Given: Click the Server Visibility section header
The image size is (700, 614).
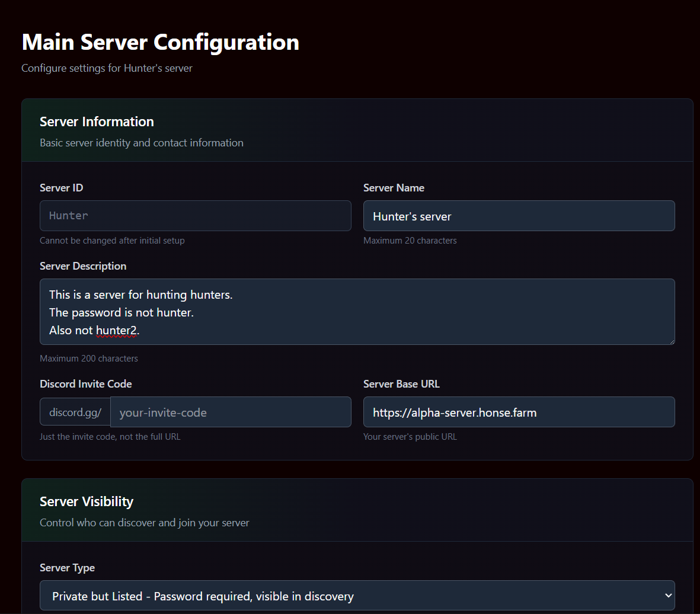Looking at the screenshot, I should click(86, 501).
